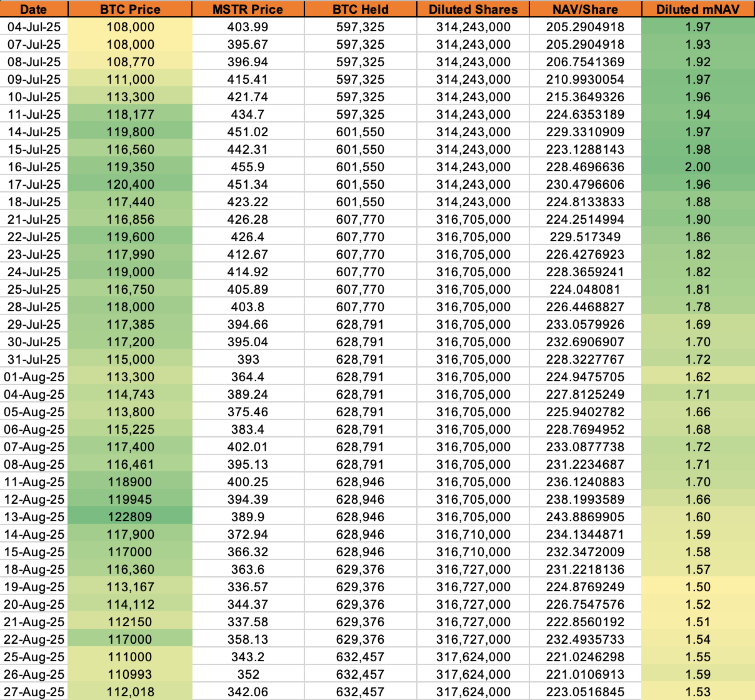Select NAV/Share cell 236.1240883
Image resolution: width=755 pixels, height=700 pixels.
(586, 482)
